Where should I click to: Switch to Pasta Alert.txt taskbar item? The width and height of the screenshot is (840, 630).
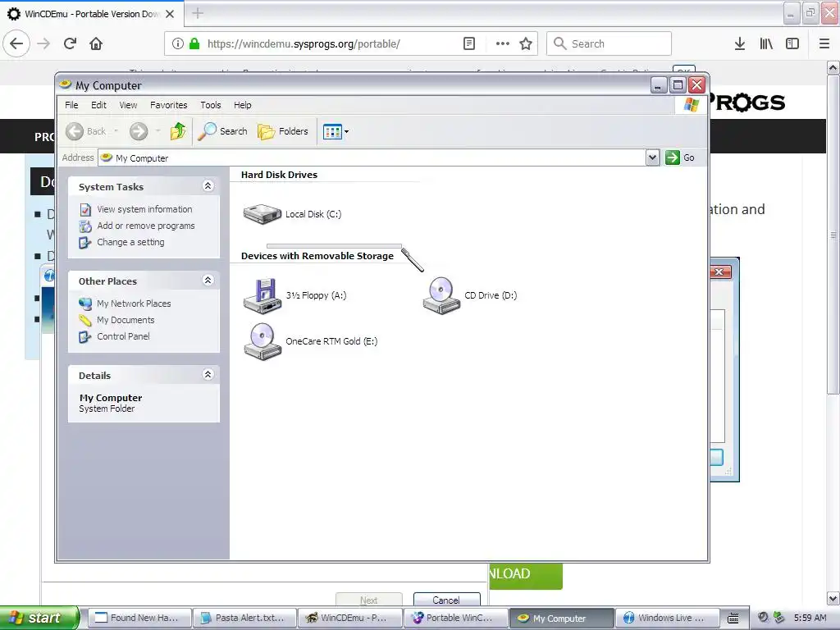pos(244,618)
